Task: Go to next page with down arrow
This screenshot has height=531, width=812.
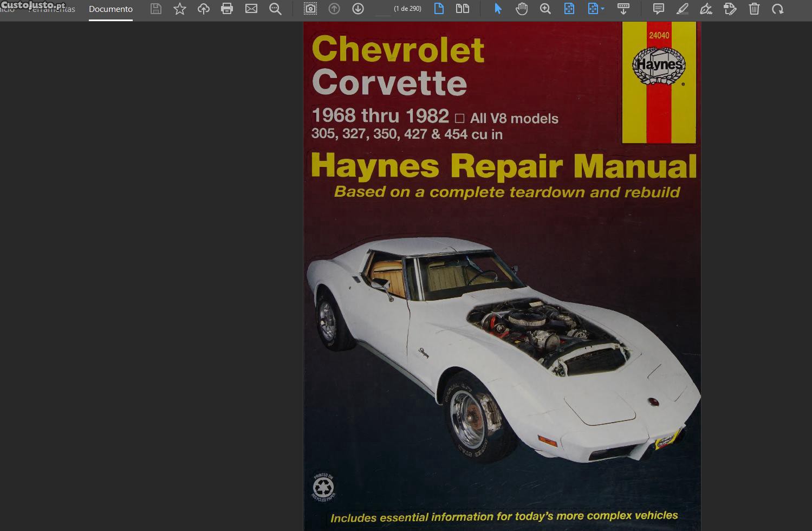Action: click(x=358, y=9)
